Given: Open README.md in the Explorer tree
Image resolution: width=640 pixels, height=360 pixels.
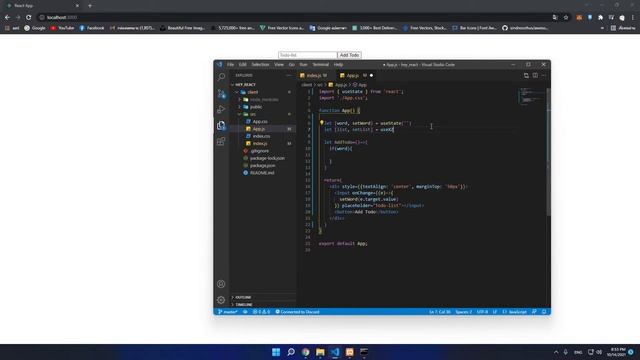Looking at the screenshot, I should point(261,173).
